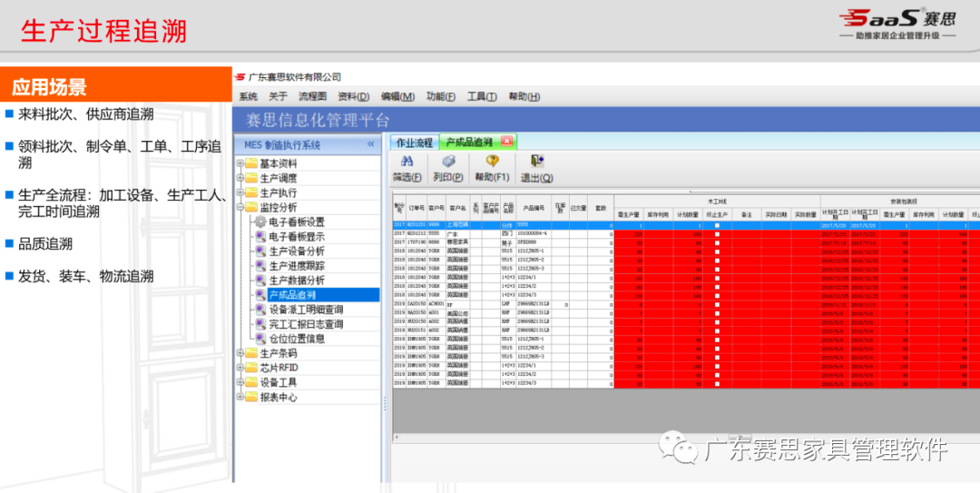Toggle 终止生产 checkbox in the selected 分件 5555 row
Image resolution: width=980 pixels, height=493 pixels.
[x=717, y=225]
